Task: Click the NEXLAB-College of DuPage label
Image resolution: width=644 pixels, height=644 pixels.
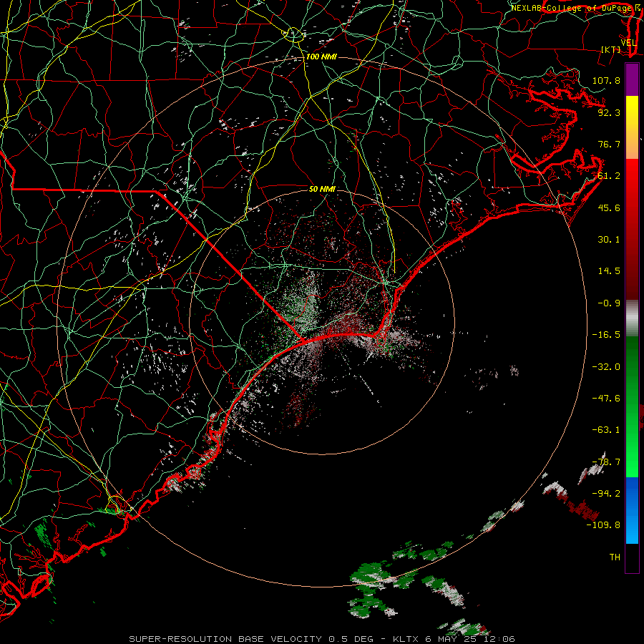Action: coord(572,8)
